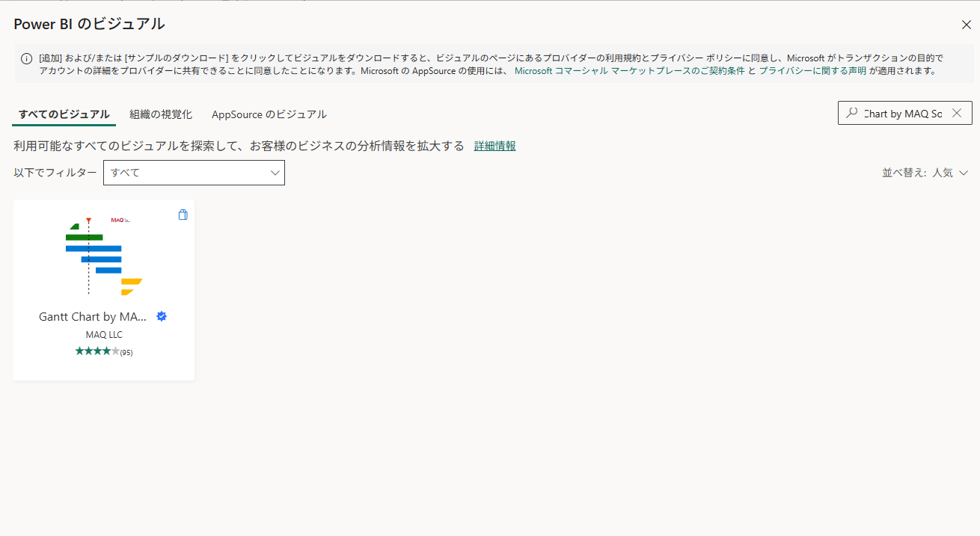This screenshot has height=536, width=980.
Task: Open the 並べ替え: 人気 sort dropdown
Action: [x=925, y=173]
